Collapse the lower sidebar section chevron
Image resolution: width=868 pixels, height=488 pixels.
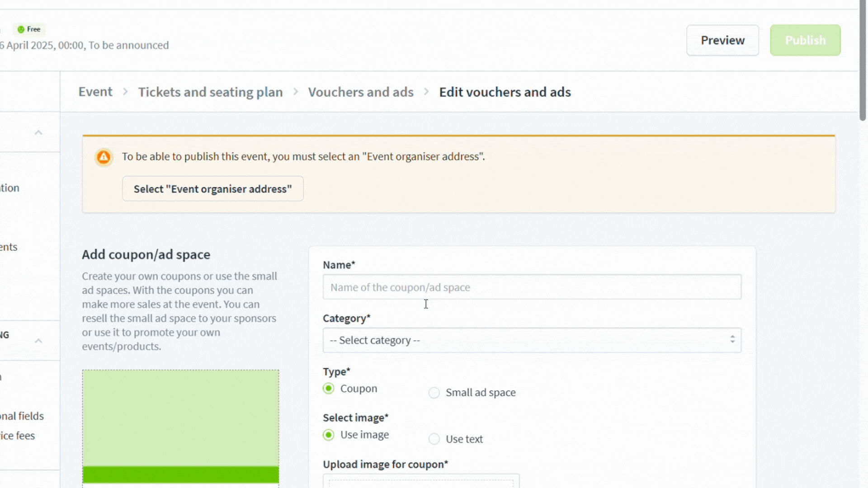(38, 341)
